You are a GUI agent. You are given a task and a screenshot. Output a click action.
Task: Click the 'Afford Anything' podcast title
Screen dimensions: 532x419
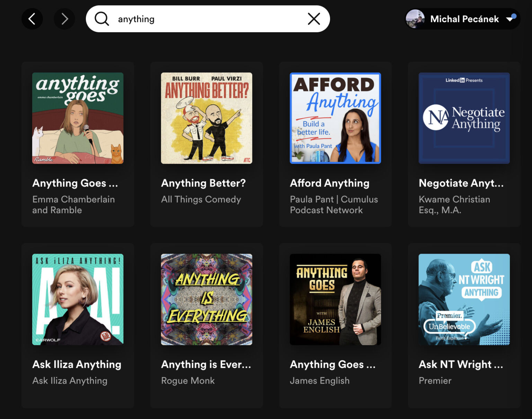tap(330, 183)
